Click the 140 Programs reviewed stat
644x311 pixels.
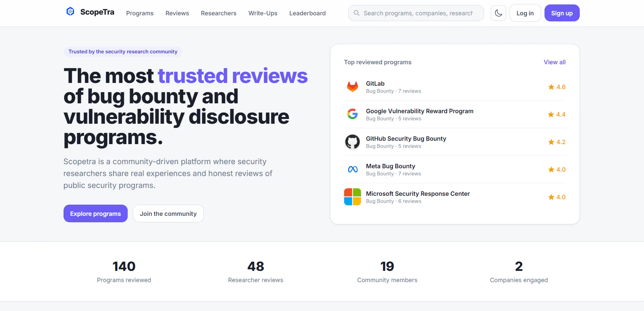point(124,272)
